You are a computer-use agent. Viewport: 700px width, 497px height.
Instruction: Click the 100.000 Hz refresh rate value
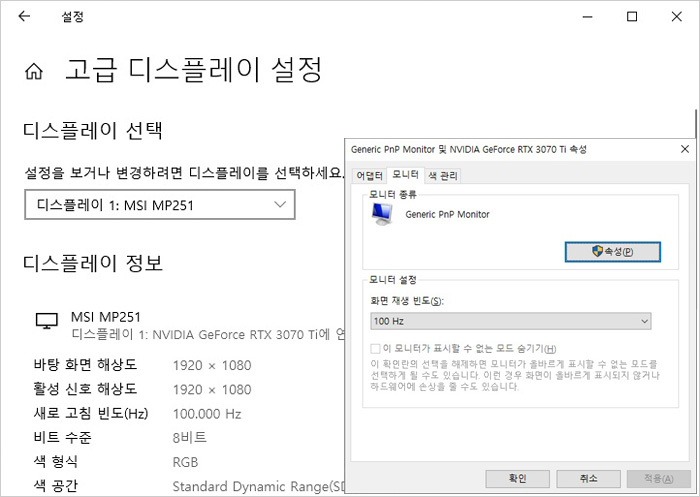207,414
